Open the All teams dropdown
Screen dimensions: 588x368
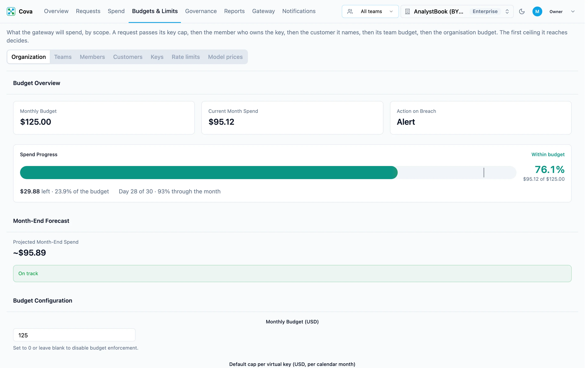point(370,11)
